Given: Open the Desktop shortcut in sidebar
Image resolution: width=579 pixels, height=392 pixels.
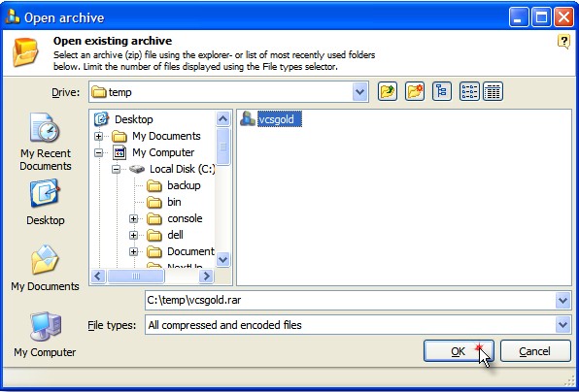Looking at the screenshot, I should click(46, 202).
